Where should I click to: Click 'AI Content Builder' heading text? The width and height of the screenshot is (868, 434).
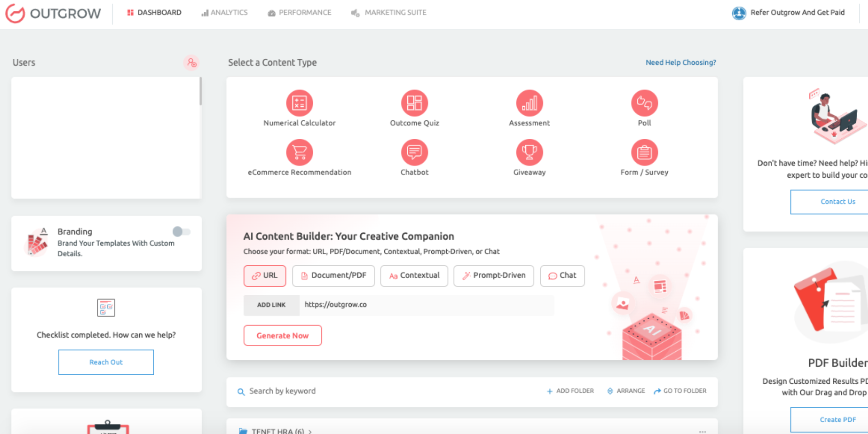(x=349, y=236)
